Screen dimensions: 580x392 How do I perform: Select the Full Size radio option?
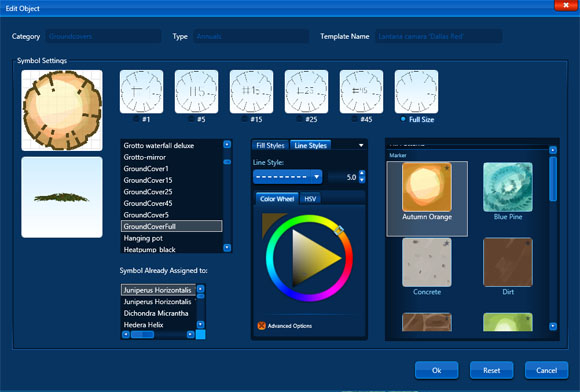click(x=403, y=119)
